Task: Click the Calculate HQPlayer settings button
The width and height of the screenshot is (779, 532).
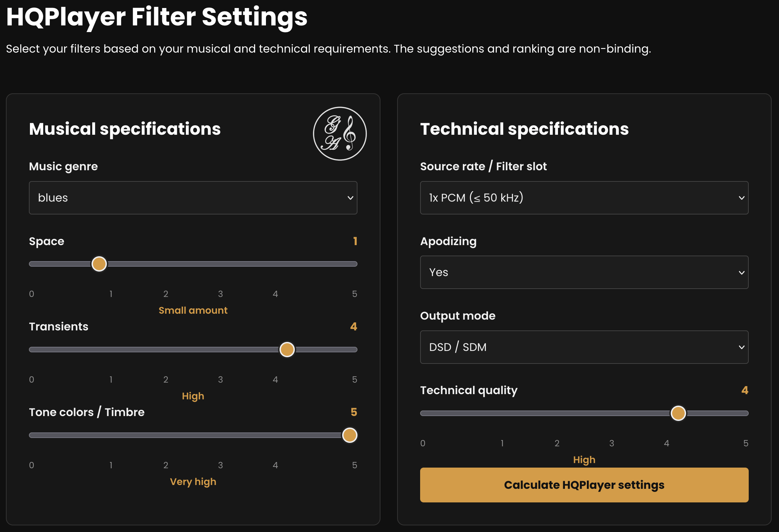Action: point(584,485)
